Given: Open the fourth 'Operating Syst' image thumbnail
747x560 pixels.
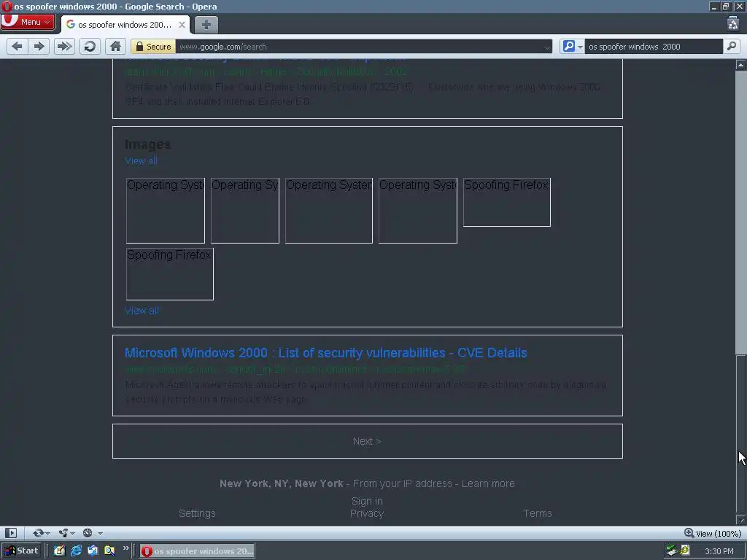Looking at the screenshot, I should 418,211.
